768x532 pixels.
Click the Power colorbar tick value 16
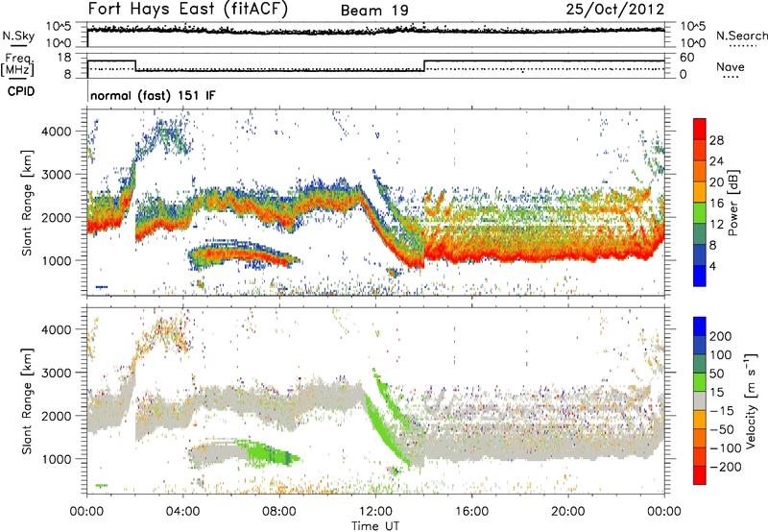[716, 204]
